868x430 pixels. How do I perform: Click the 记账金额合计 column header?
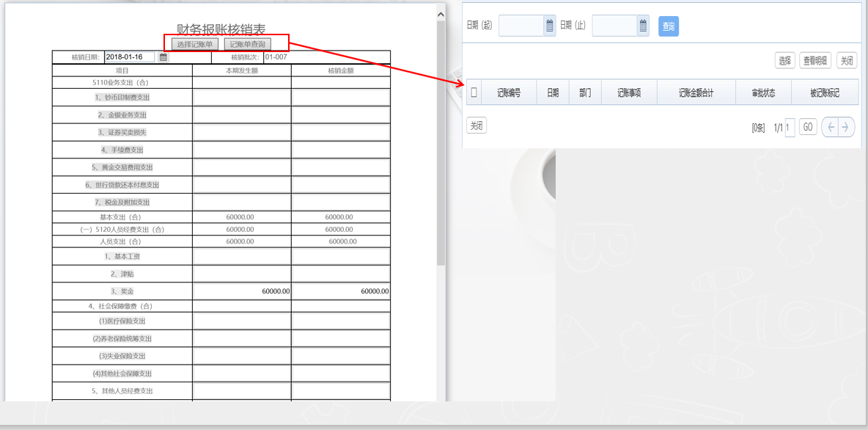tap(696, 93)
